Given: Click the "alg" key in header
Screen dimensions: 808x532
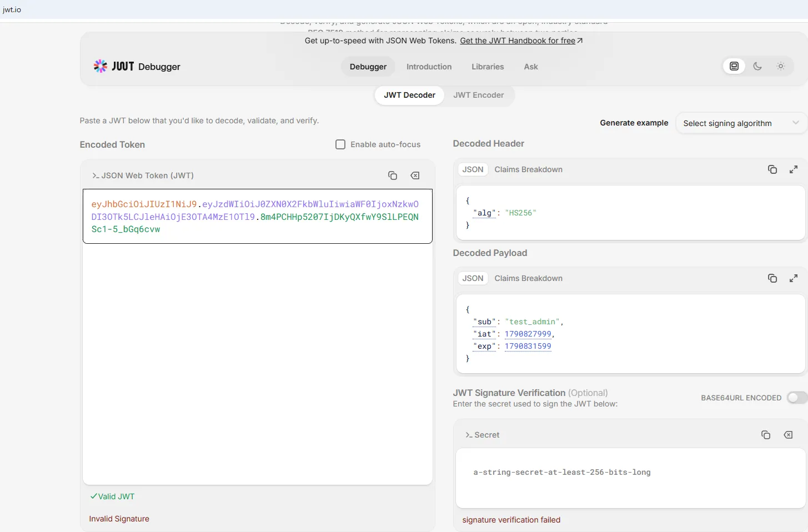Looking at the screenshot, I should [484, 213].
